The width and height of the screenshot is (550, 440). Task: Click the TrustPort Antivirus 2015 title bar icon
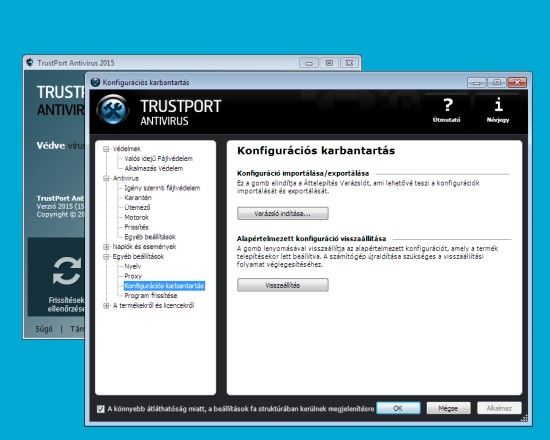pyautogui.click(x=30, y=62)
